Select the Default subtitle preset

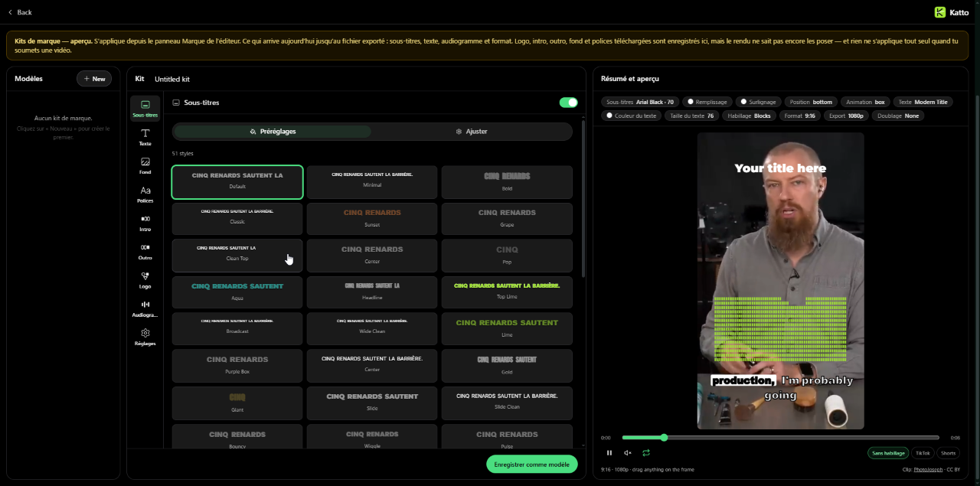click(x=237, y=182)
